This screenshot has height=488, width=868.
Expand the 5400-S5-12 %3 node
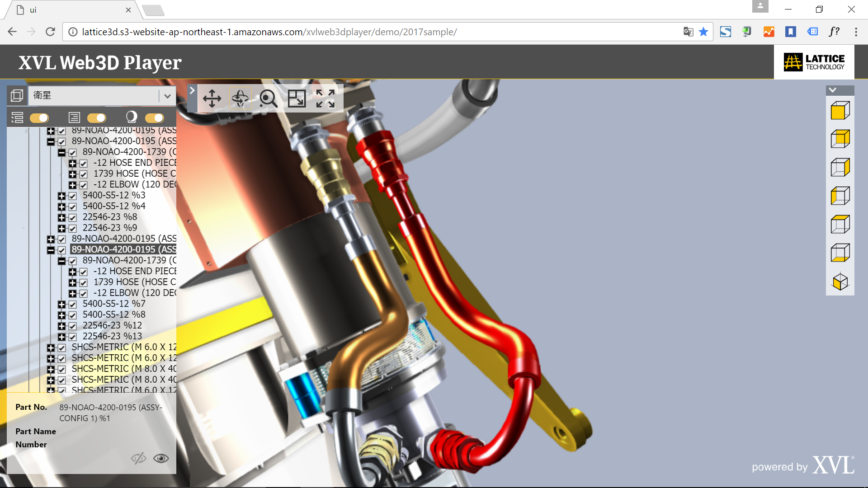click(x=62, y=196)
